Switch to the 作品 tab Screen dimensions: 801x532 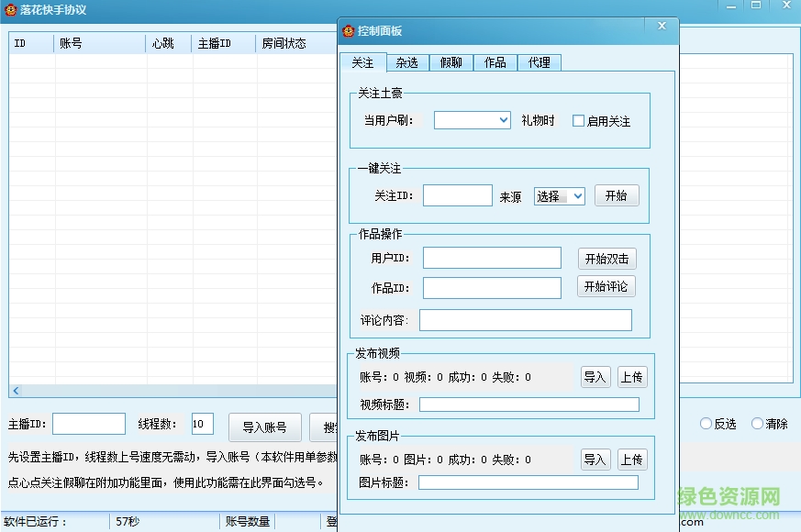(x=495, y=62)
